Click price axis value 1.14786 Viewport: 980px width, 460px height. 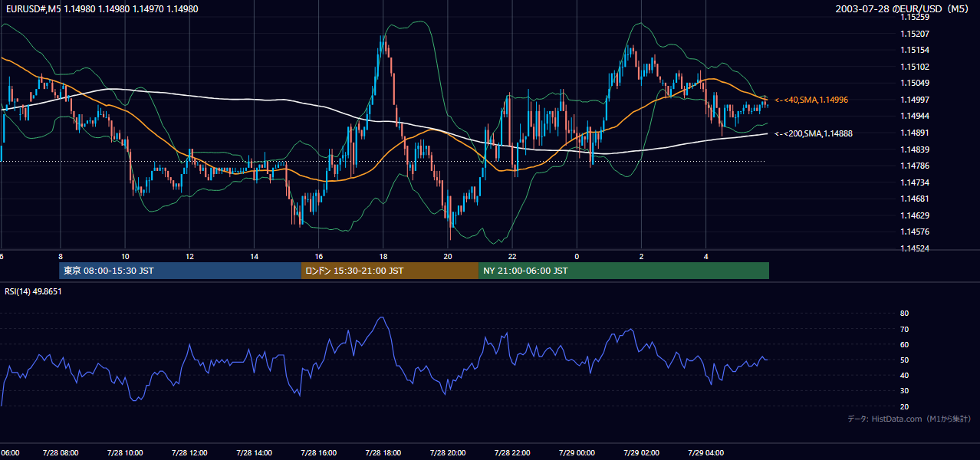click(916, 166)
